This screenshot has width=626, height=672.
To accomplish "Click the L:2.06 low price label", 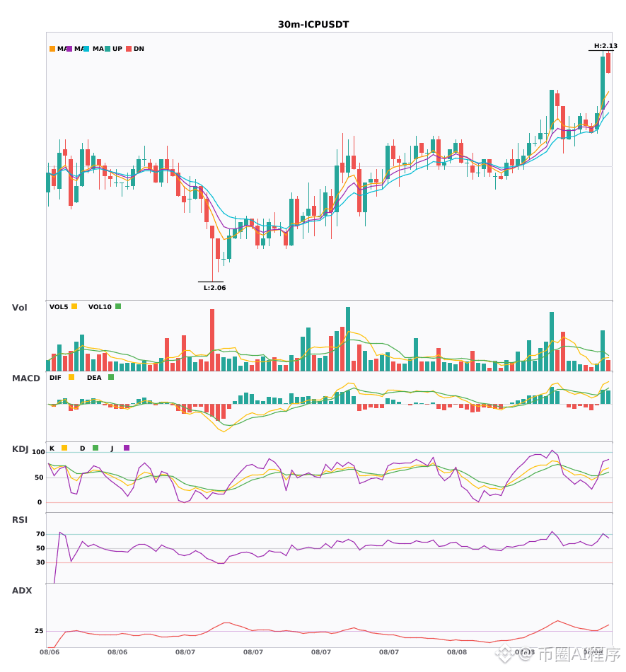I will [214, 288].
